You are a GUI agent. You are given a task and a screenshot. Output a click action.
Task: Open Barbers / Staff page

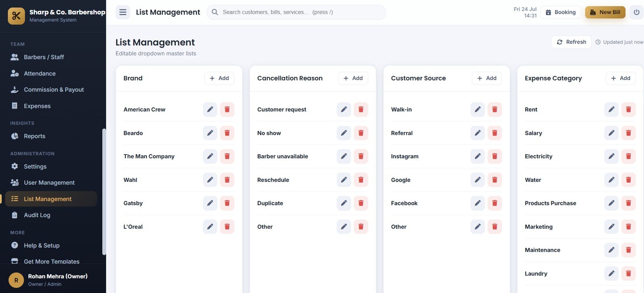[51, 57]
